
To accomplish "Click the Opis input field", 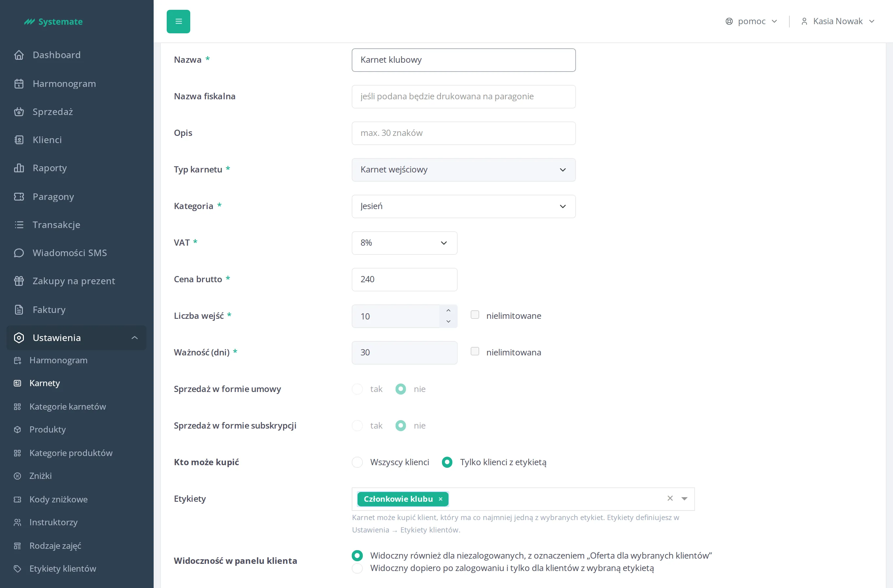I will (463, 133).
